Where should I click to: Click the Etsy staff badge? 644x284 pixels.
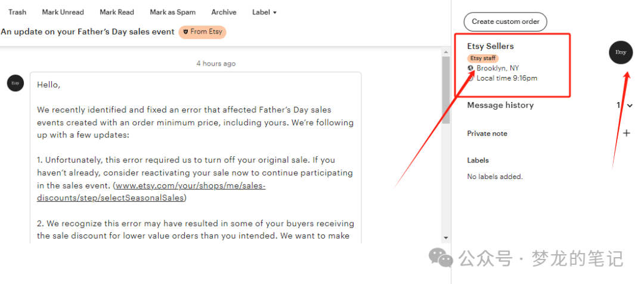tap(483, 58)
